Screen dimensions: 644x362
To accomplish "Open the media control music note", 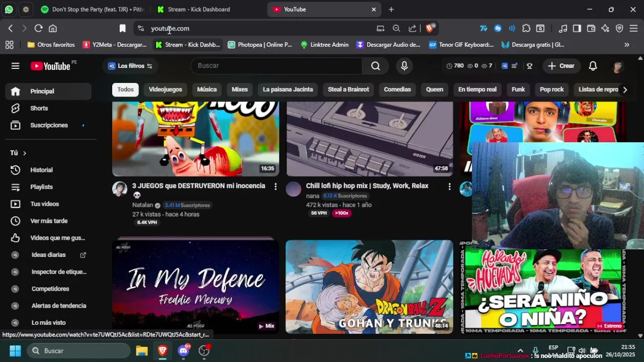I will coord(563,29).
